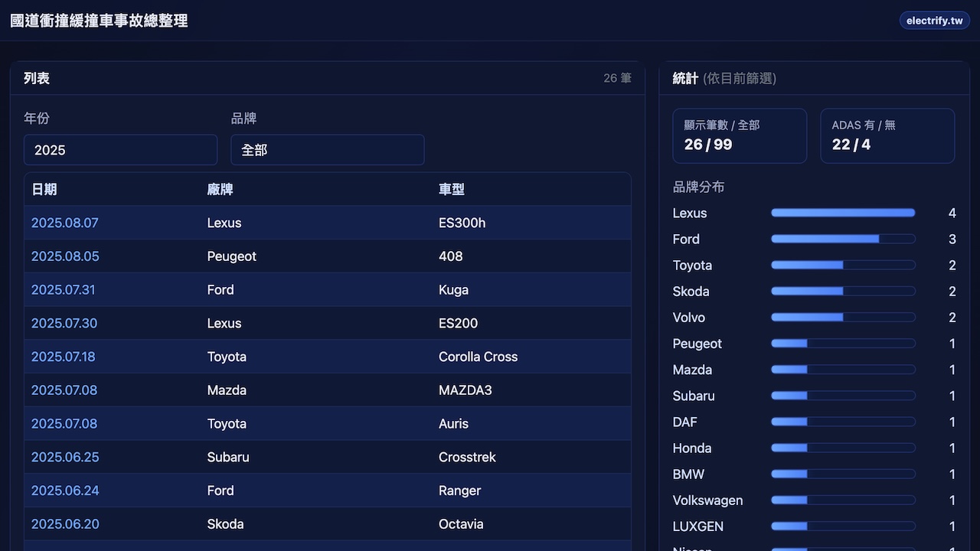The height and width of the screenshot is (551, 980).
Task: Click the 國道衝撞緩撞車事故總整理 page title
Action: coord(99,21)
